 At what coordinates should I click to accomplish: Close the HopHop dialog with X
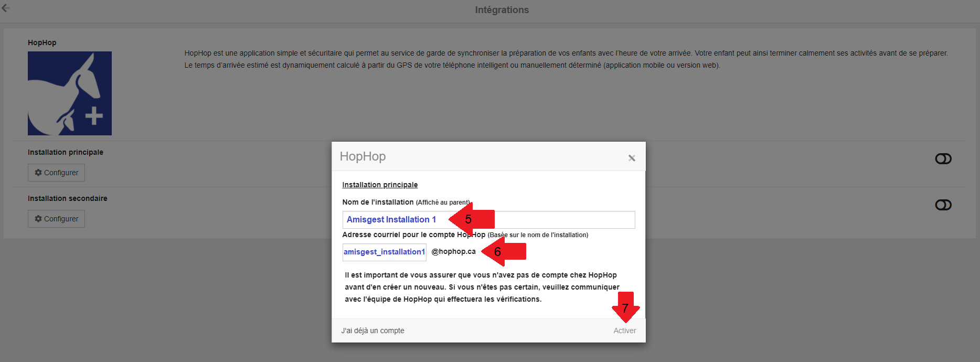(x=632, y=158)
